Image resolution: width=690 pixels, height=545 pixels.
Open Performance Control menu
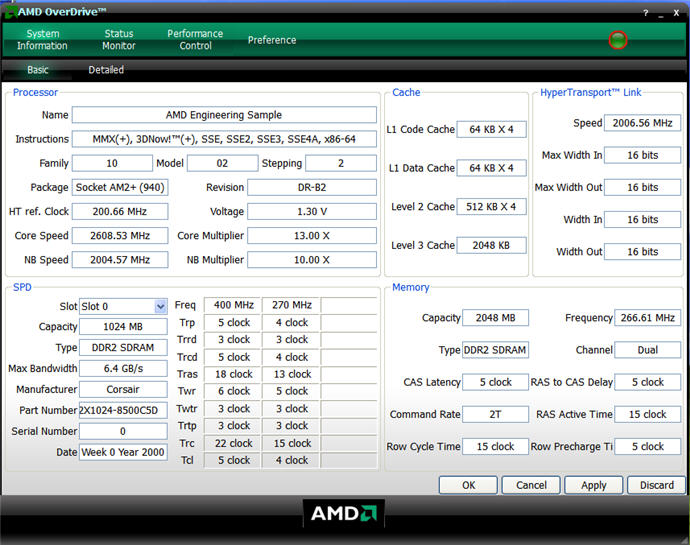195,40
